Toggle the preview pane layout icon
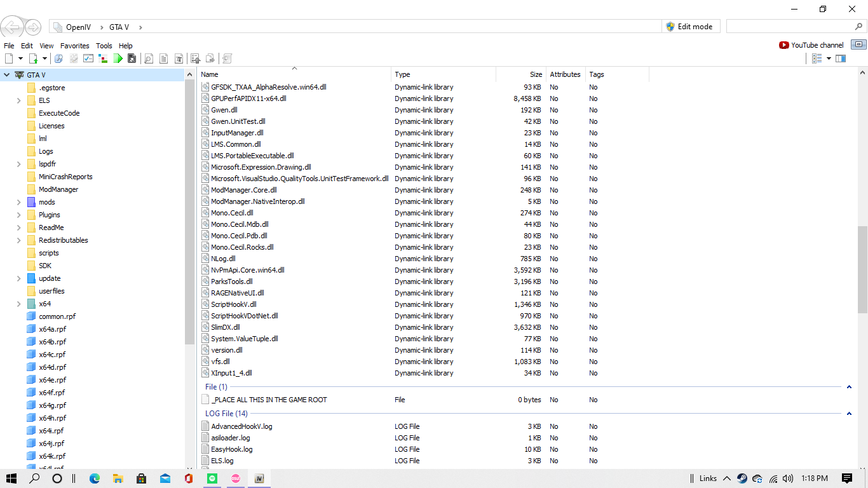The image size is (868, 488). pyautogui.click(x=841, y=58)
